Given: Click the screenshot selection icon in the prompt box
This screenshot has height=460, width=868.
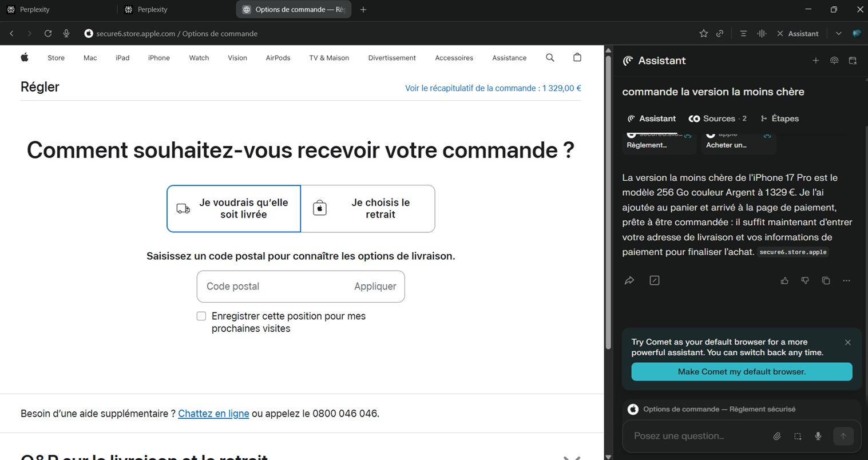Looking at the screenshot, I should [x=798, y=436].
